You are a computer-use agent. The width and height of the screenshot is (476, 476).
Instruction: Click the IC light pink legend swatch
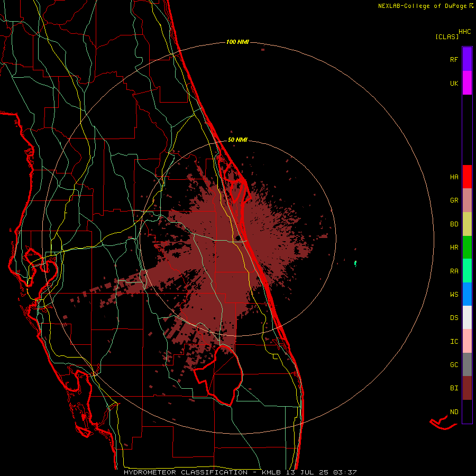(467, 341)
